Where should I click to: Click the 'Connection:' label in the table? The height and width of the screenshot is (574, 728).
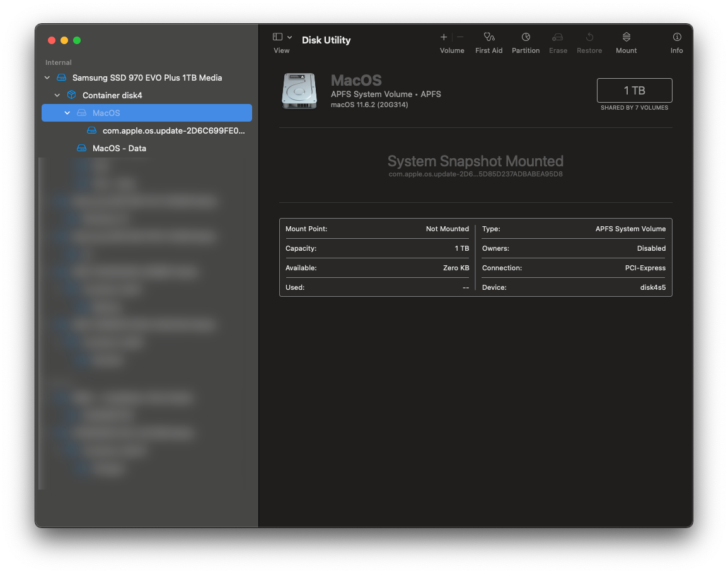[502, 268]
